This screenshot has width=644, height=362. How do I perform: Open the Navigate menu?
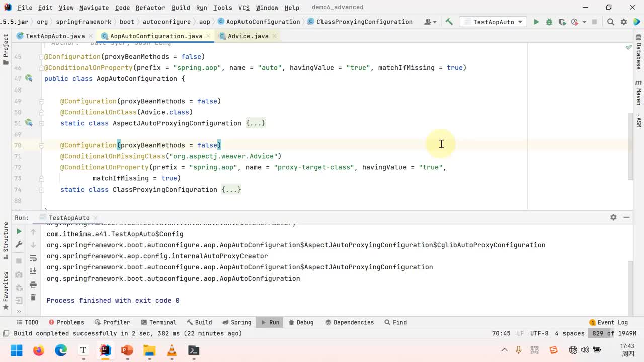[94, 8]
